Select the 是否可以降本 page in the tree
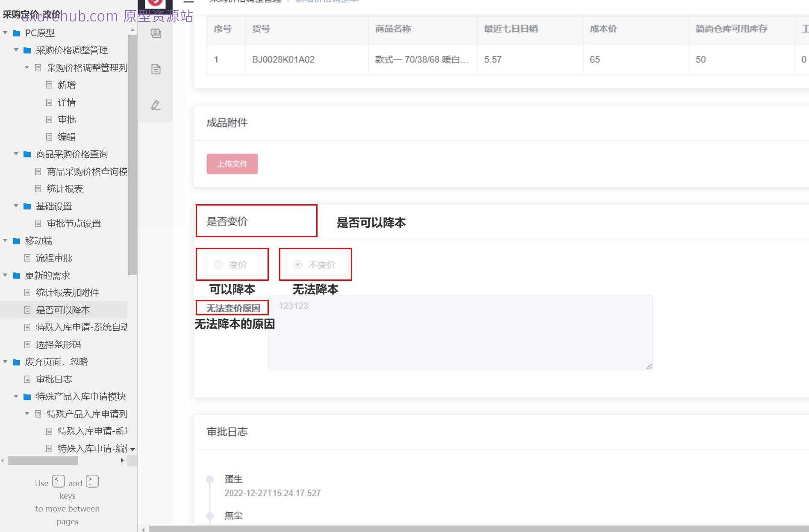The height and width of the screenshot is (532, 809). pyautogui.click(x=63, y=310)
